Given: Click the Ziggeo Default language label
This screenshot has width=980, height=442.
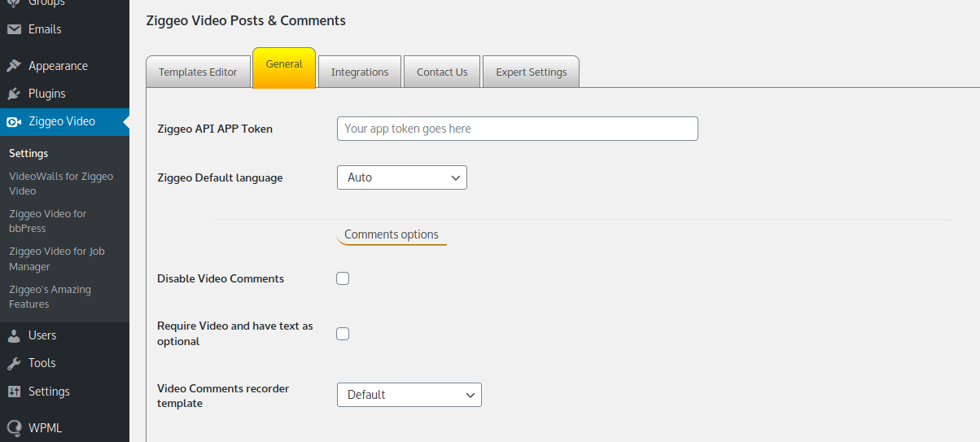Looking at the screenshot, I should [x=220, y=177].
